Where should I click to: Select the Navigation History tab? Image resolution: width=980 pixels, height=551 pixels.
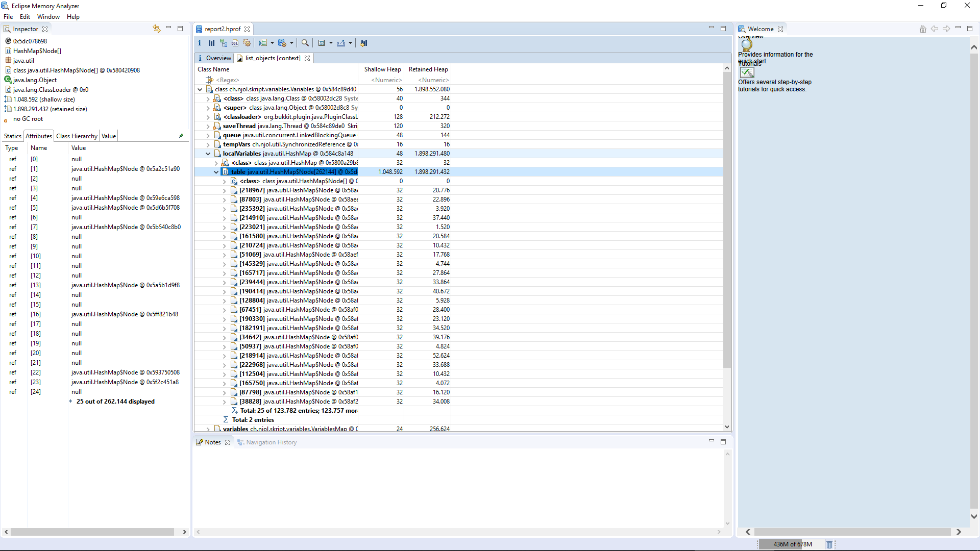[x=271, y=442]
